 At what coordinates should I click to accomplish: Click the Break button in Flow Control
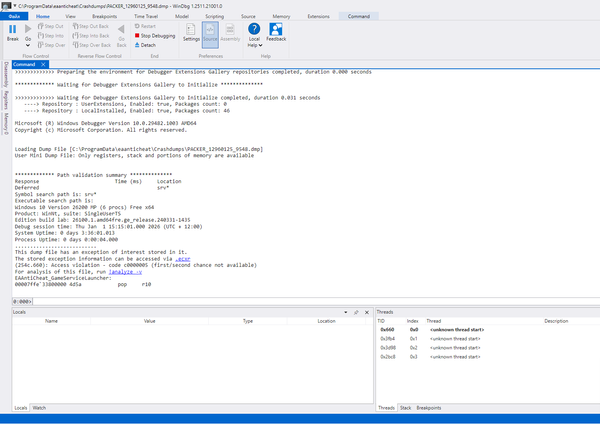click(x=12, y=34)
